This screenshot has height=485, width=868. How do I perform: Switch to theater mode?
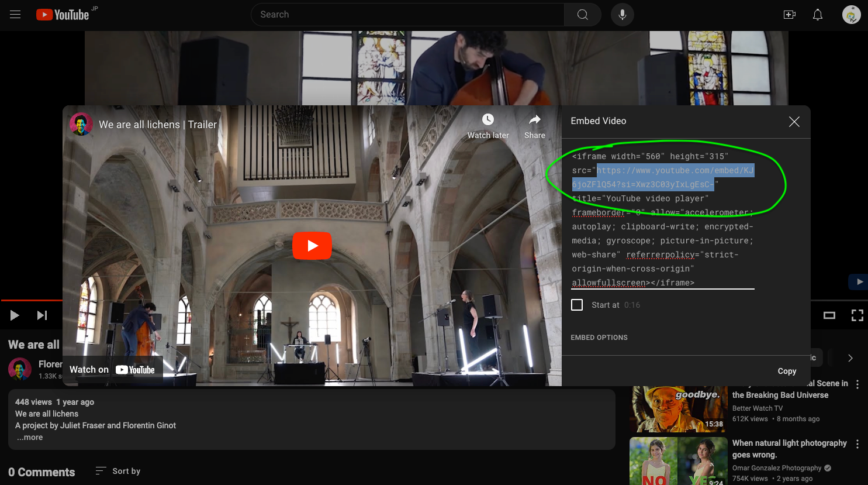(829, 315)
